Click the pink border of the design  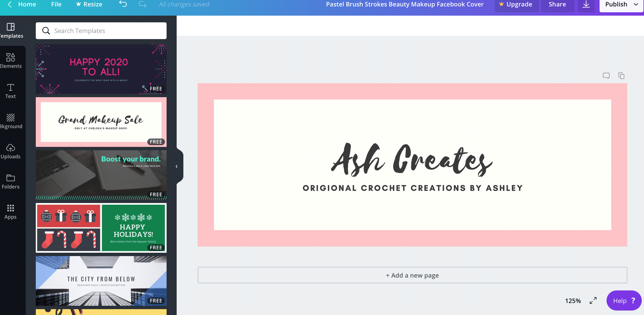[x=412, y=91]
